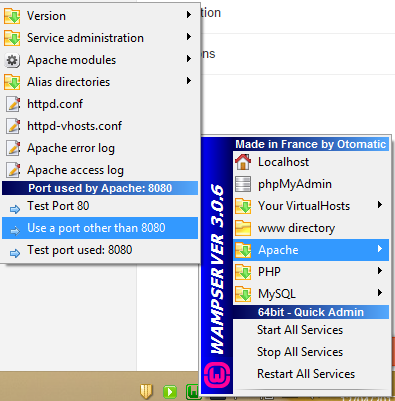The image size is (395, 401).
Task: Open the Version menu entry
Action: pos(100,16)
